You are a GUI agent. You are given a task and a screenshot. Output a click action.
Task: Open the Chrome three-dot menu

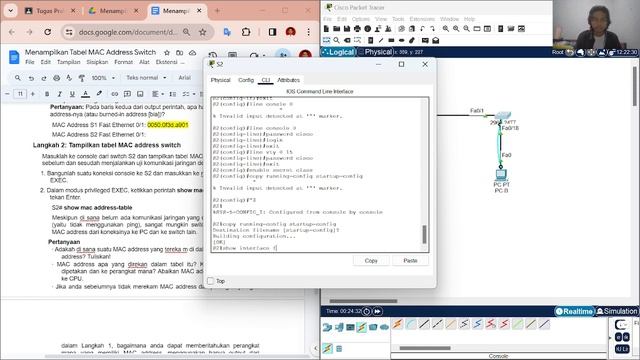tap(309, 32)
